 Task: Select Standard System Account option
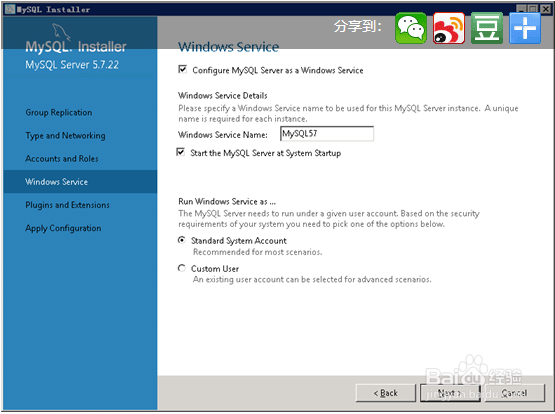click(x=182, y=240)
